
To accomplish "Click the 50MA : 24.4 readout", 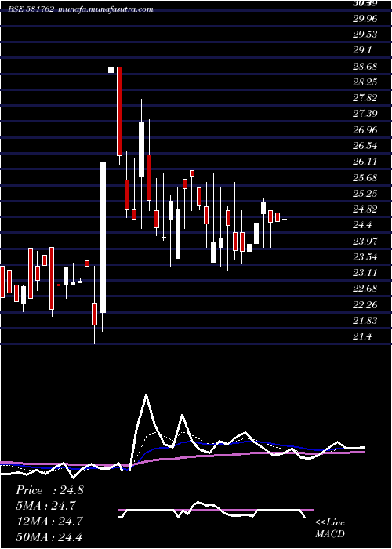I will [x=49, y=536].
